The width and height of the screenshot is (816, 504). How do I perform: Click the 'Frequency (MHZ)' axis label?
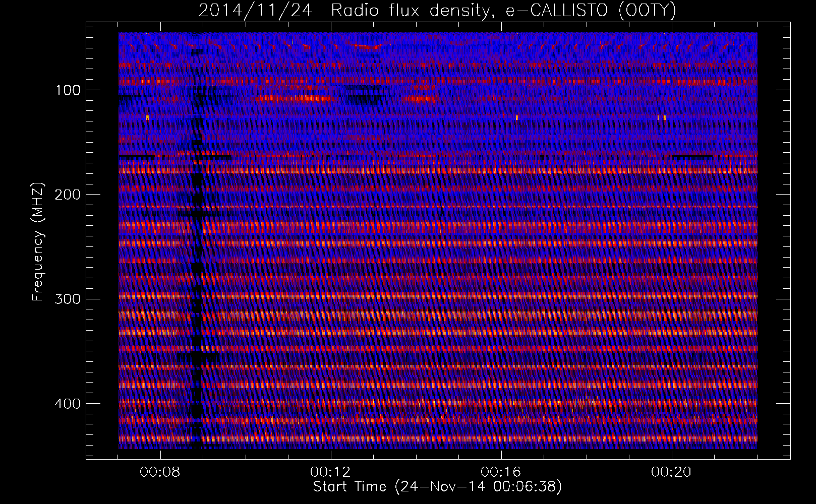(38, 242)
